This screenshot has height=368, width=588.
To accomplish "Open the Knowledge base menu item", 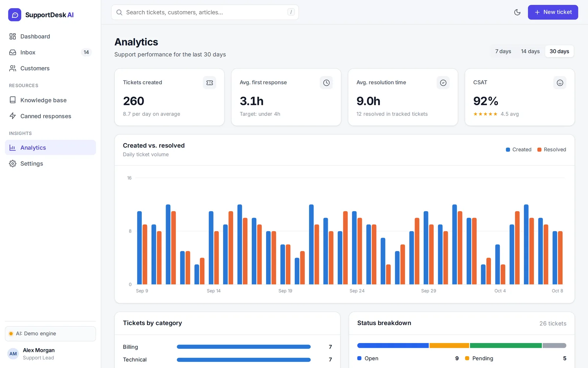I will pyautogui.click(x=50, y=100).
